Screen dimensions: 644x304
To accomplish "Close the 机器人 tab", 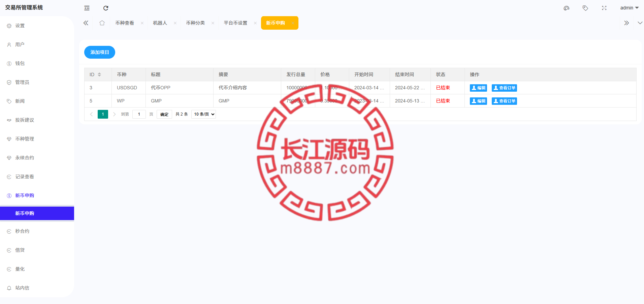I will [175, 23].
